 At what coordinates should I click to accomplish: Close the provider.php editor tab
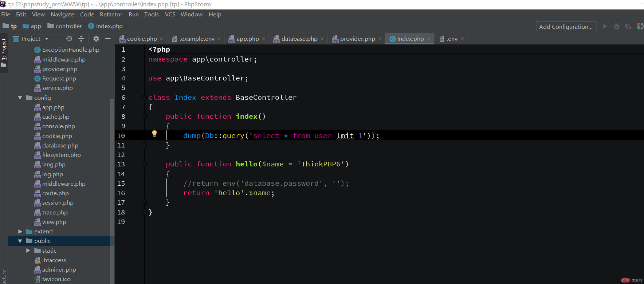380,39
